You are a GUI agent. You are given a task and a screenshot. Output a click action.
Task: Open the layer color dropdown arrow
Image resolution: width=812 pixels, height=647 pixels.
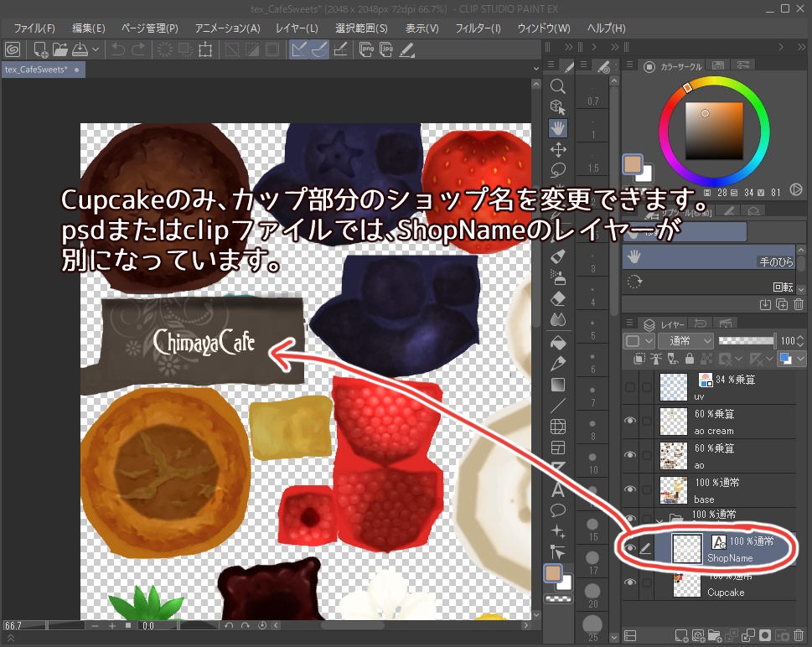click(800, 359)
